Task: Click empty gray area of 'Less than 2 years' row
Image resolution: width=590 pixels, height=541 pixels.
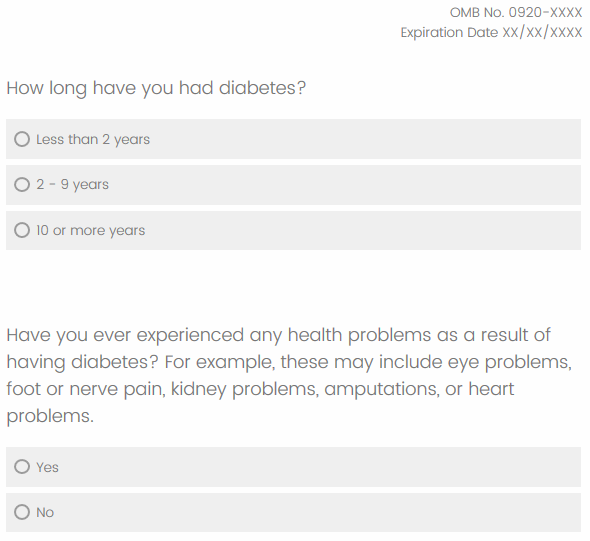Action: coord(365,139)
